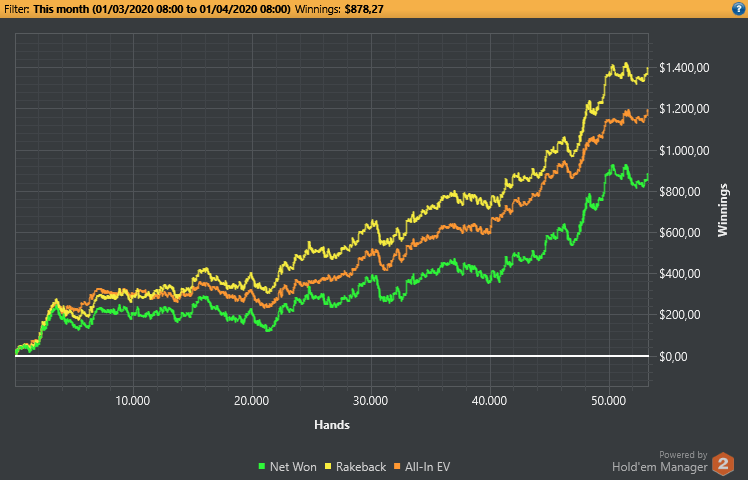Click the $800,00 y-axis label

coord(680,192)
